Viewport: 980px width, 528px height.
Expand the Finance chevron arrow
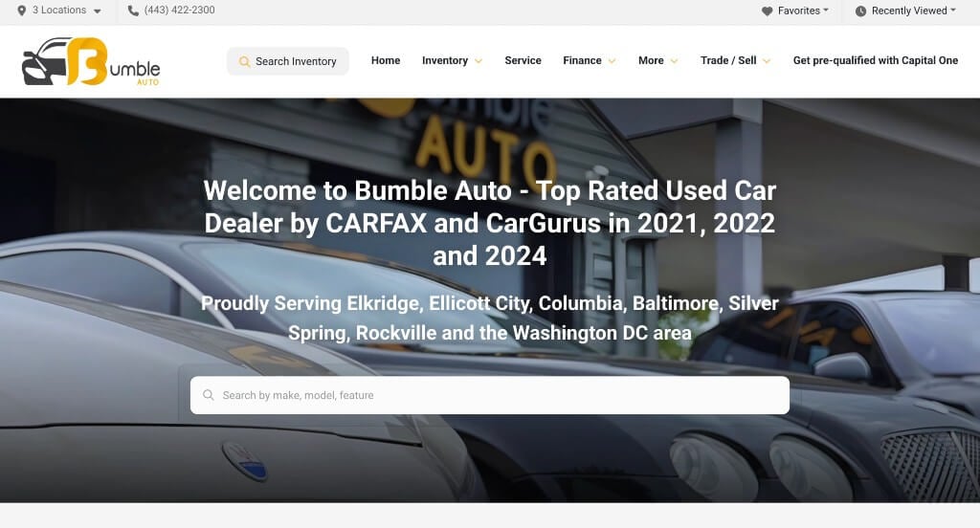coord(612,61)
